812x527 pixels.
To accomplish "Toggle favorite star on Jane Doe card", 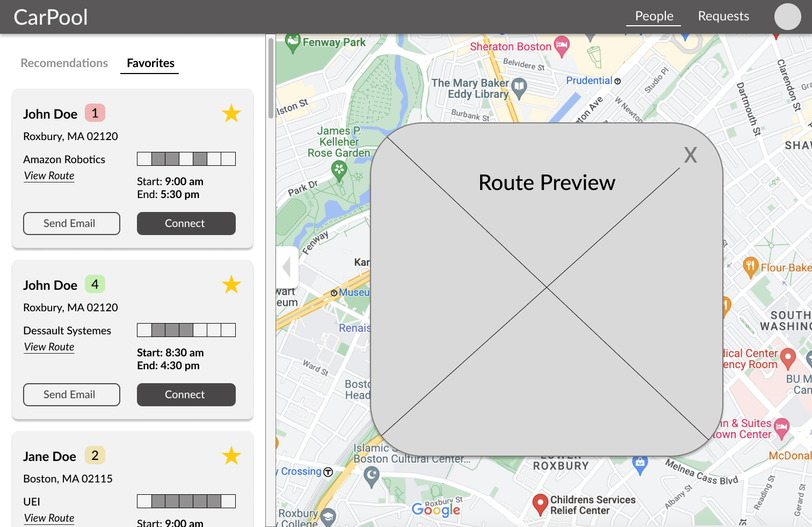I will coord(231,456).
